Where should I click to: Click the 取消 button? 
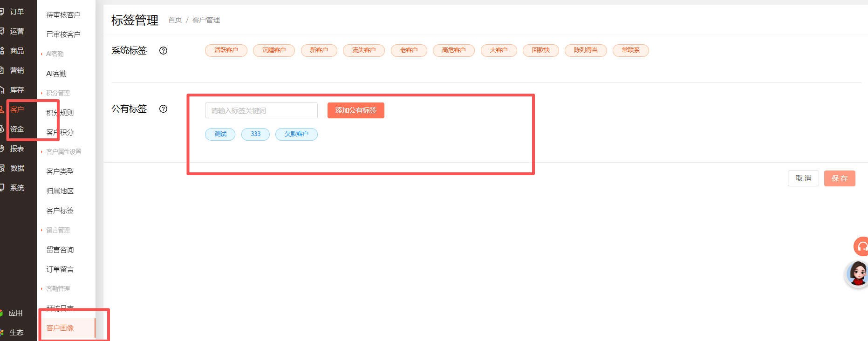[803, 178]
